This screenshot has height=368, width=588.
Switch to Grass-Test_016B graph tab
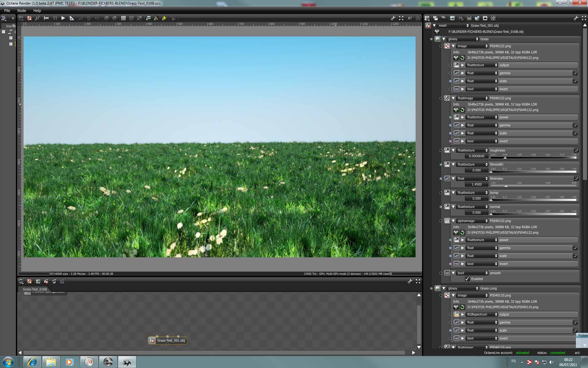35,289
